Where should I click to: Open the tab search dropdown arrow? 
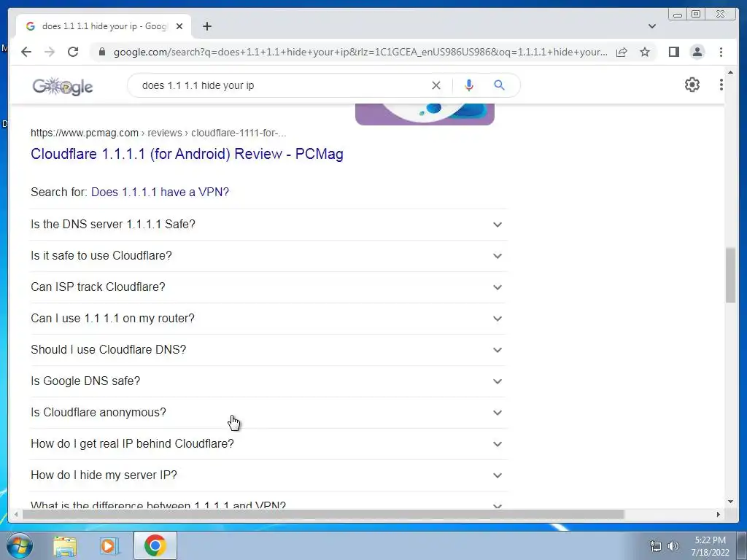[x=652, y=26]
